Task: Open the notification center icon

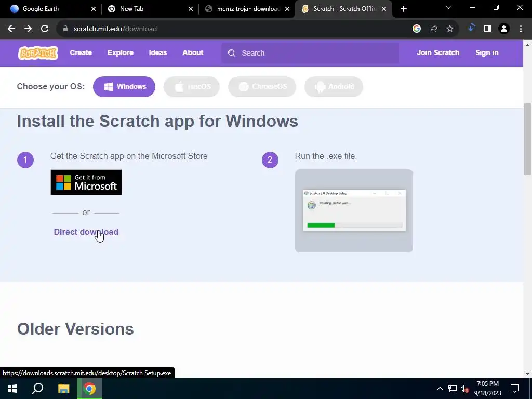Action: [515, 389]
